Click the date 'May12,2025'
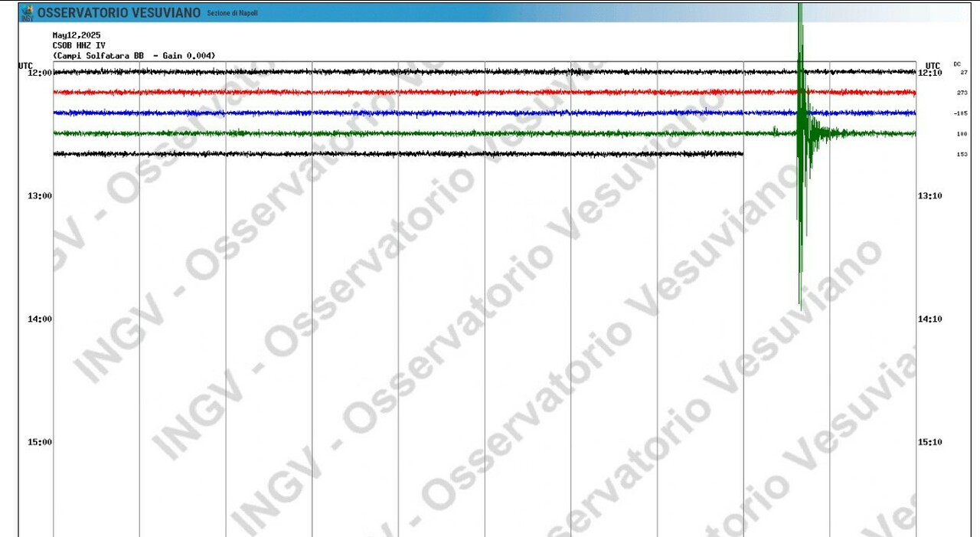Viewport: 980px width, 537px height. coord(77,35)
